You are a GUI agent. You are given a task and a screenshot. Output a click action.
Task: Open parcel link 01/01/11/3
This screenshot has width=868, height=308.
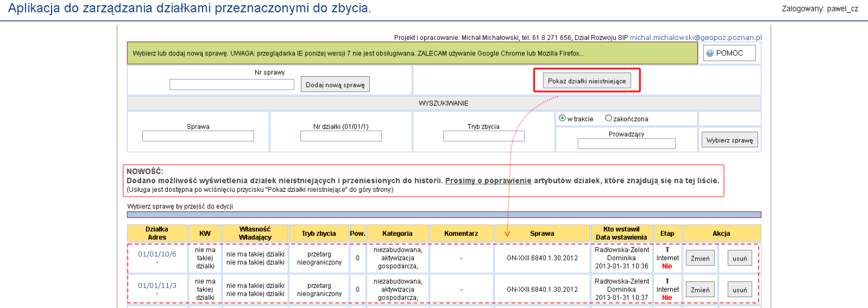coord(157,285)
